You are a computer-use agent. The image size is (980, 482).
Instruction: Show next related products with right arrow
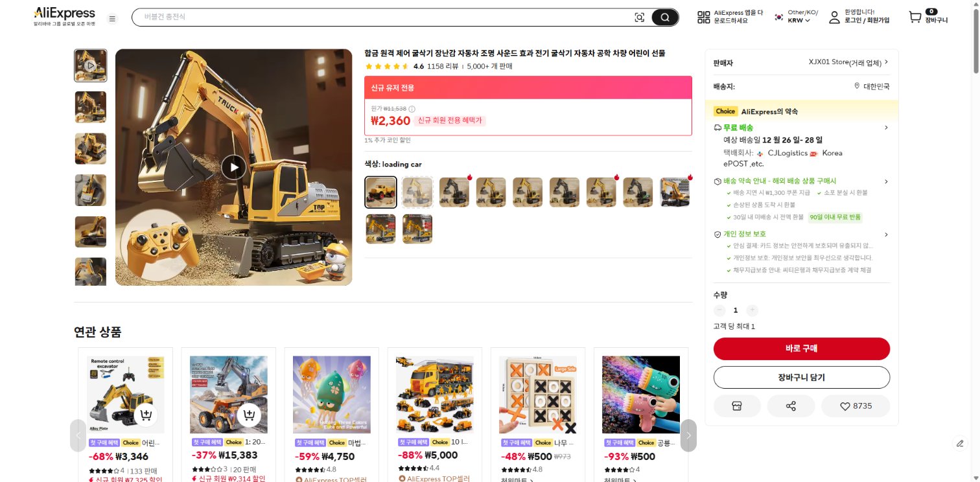(688, 435)
